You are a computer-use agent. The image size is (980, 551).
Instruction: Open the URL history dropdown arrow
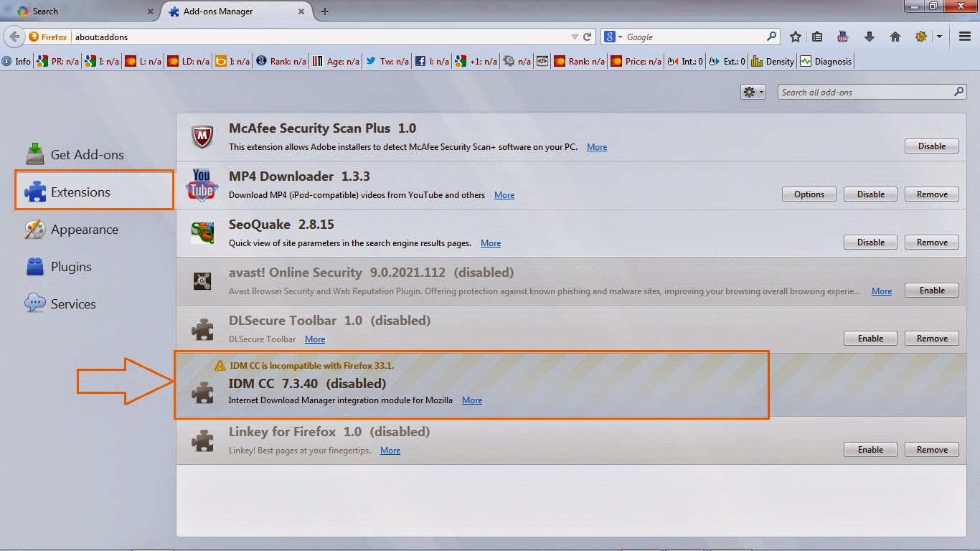pyautogui.click(x=575, y=37)
